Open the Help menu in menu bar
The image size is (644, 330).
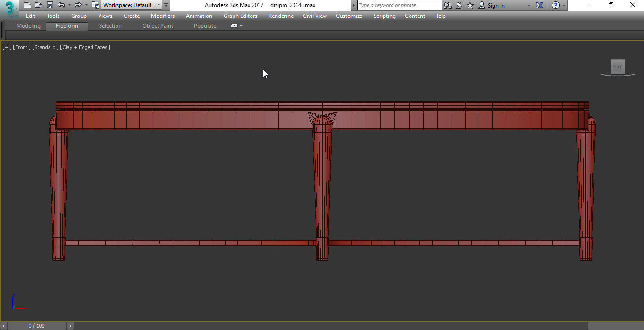tap(440, 16)
